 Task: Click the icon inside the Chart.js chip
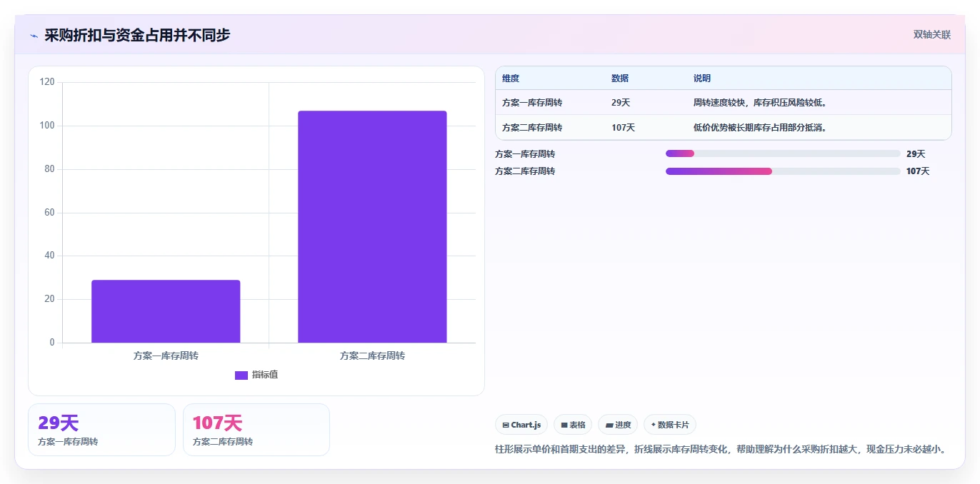pyautogui.click(x=506, y=425)
